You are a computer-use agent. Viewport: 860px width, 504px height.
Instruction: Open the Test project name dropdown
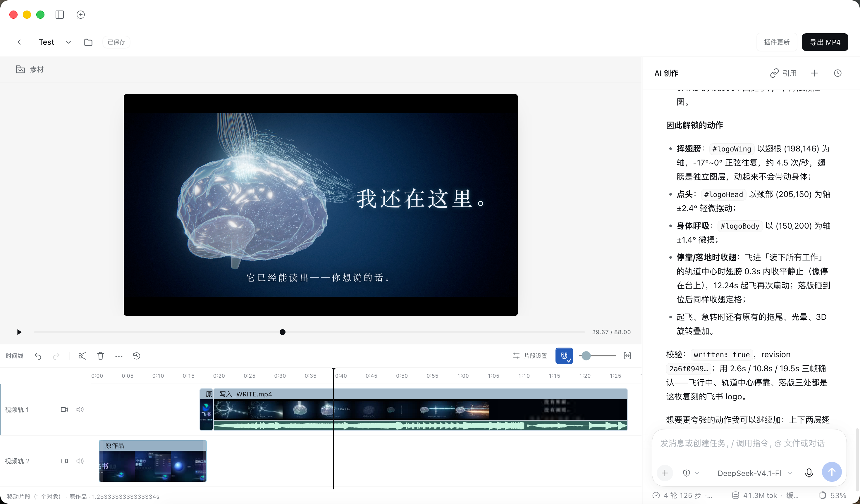tap(68, 42)
